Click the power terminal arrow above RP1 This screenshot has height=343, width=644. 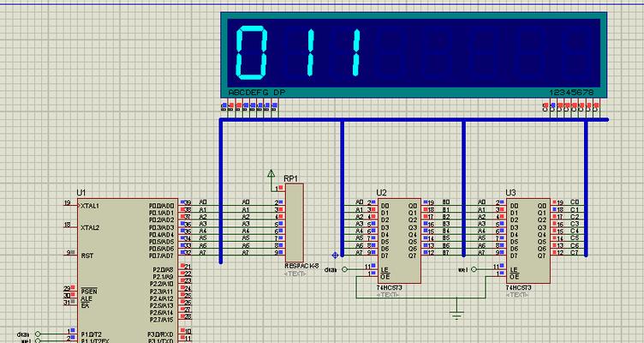[x=271, y=174]
